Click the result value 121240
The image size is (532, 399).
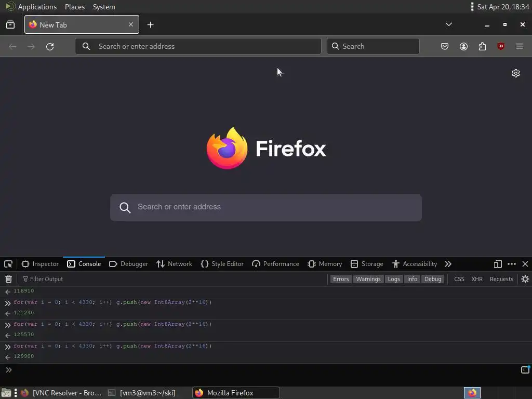point(24,312)
